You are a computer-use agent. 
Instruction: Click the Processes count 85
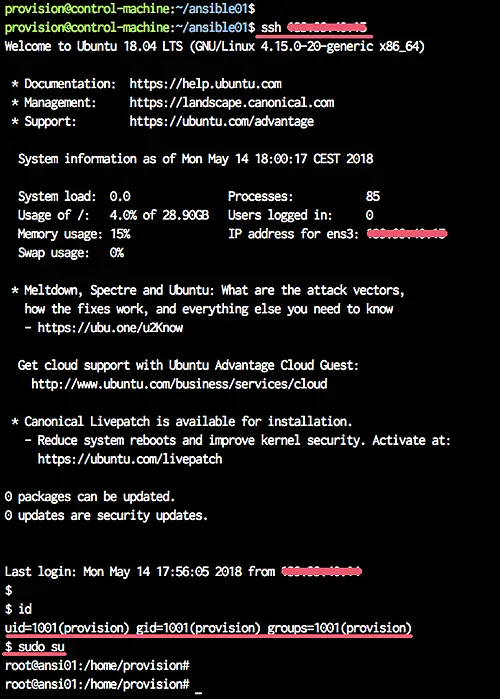[x=373, y=196]
